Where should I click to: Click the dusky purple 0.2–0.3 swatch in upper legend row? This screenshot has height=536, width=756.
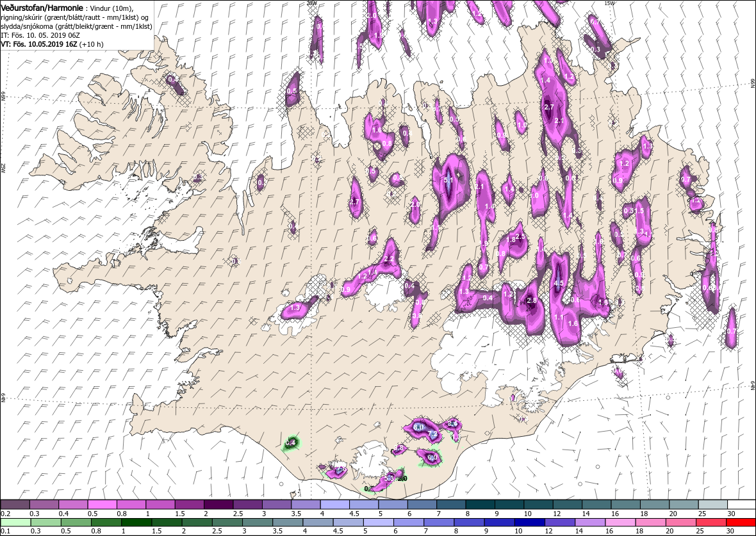(15, 504)
